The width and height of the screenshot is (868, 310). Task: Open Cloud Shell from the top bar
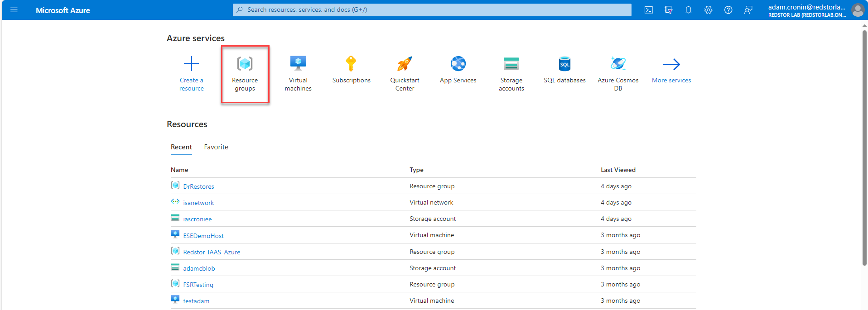click(649, 10)
